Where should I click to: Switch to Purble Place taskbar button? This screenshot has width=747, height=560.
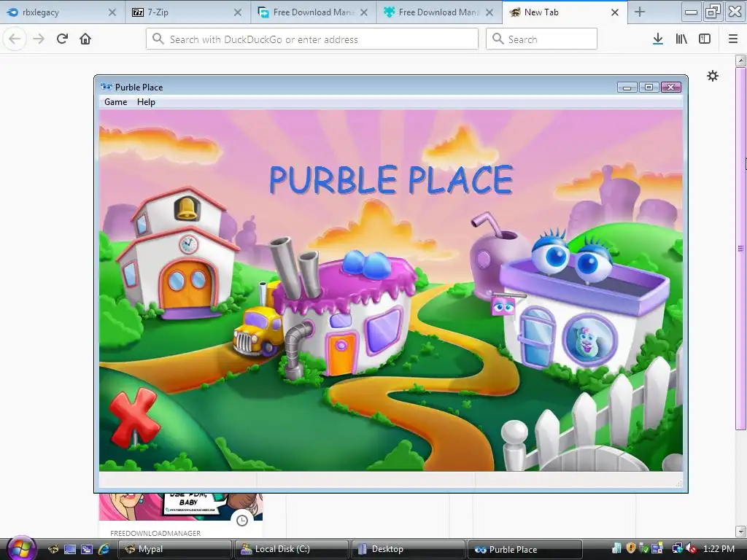pyautogui.click(x=525, y=549)
